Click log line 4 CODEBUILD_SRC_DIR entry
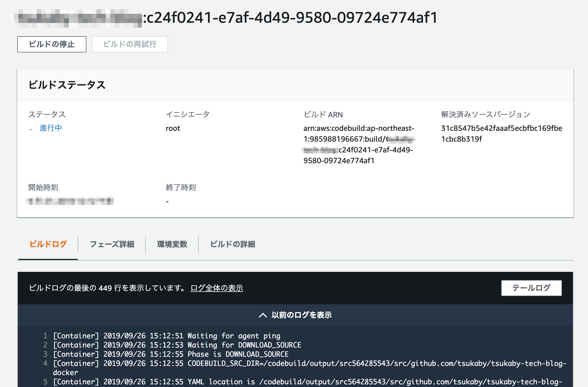The height and width of the screenshot is (387, 588). point(309,363)
